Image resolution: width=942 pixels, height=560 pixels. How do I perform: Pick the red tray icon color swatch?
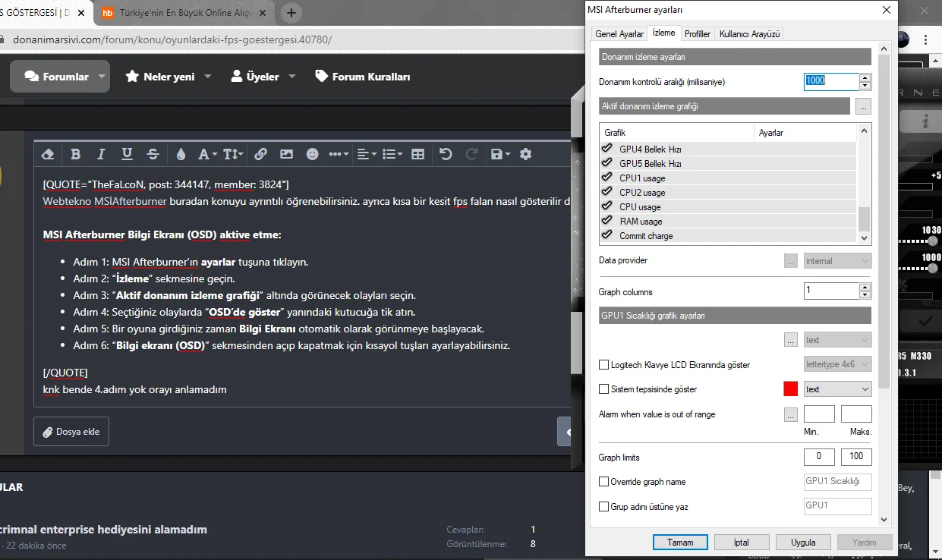[x=790, y=389]
